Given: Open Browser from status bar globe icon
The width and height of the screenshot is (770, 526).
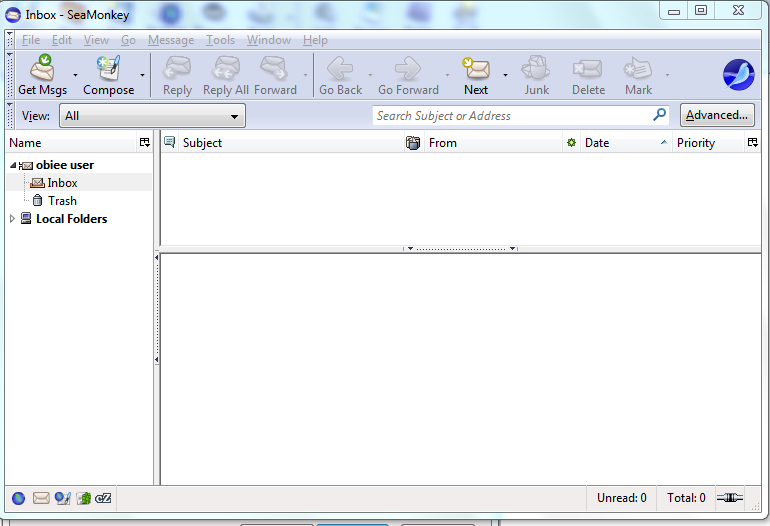Looking at the screenshot, I should (x=19, y=498).
